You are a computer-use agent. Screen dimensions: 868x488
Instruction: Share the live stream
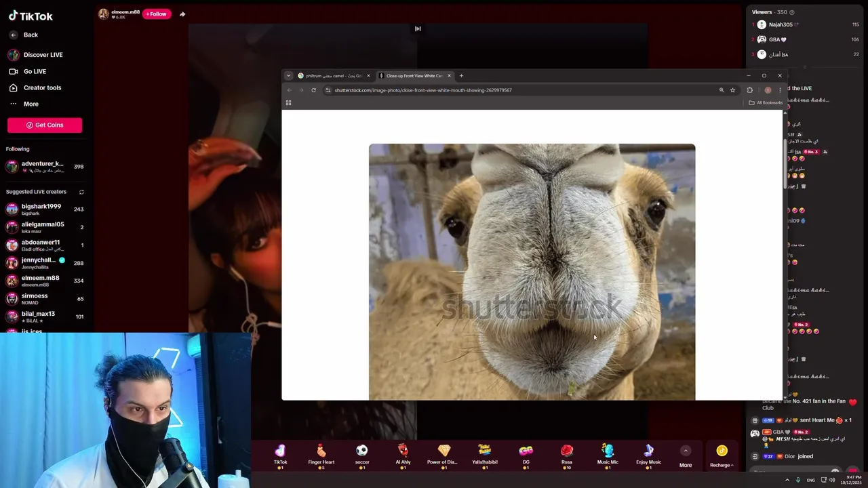pyautogui.click(x=182, y=14)
